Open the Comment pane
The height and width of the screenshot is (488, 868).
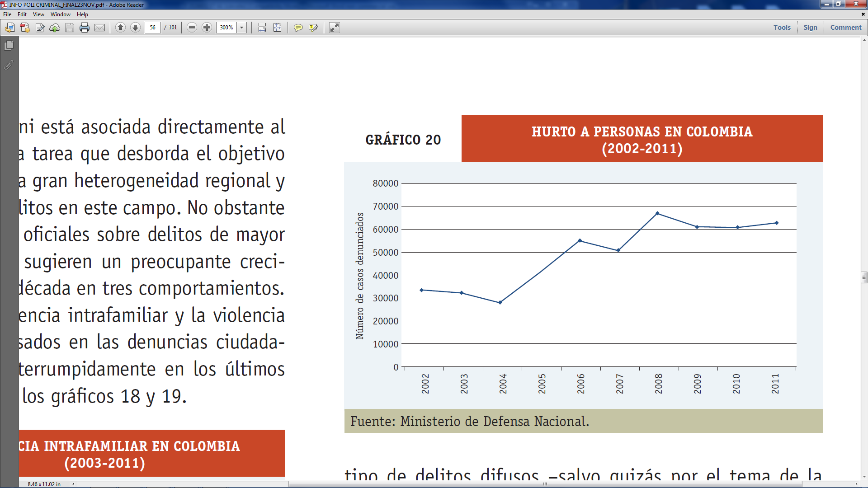pos(846,28)
